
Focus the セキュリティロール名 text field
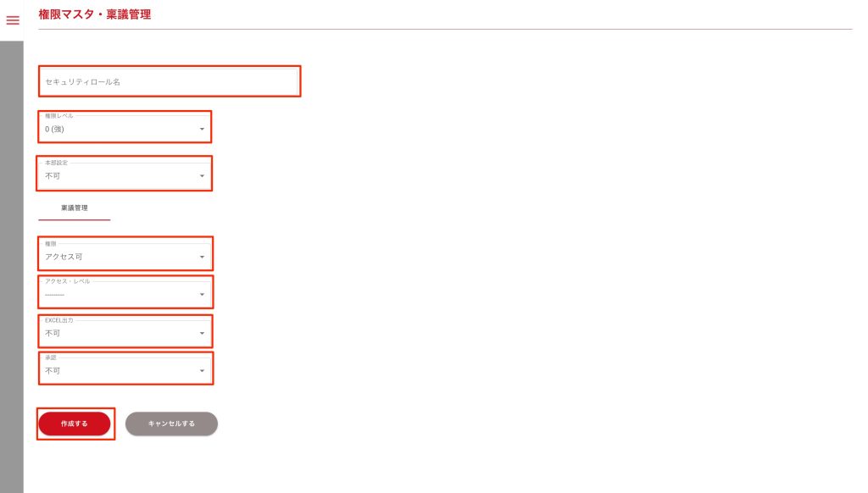(170, 81)
